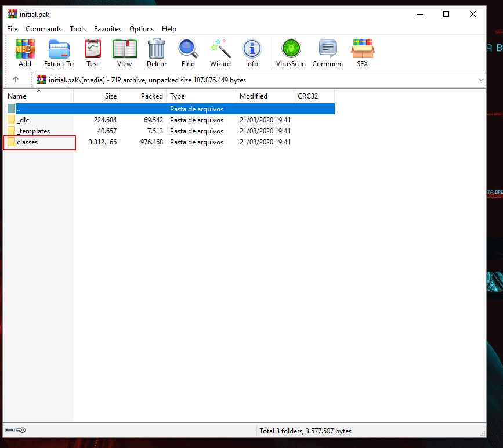
Task: Expand the address path dropdown
Action: 480,80
